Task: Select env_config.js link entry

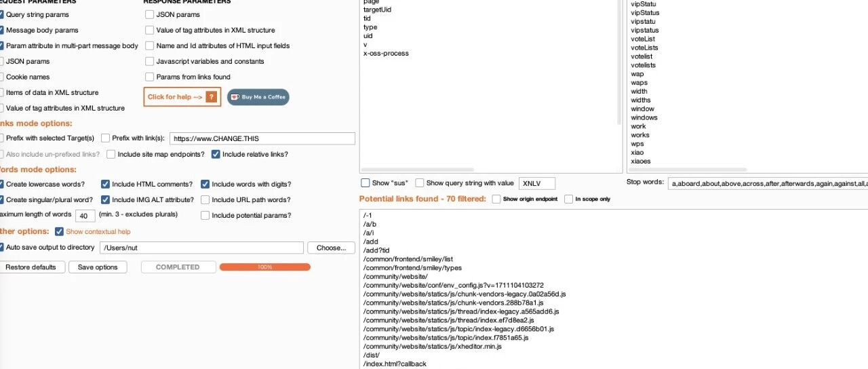Action: [x=453, y=286]
